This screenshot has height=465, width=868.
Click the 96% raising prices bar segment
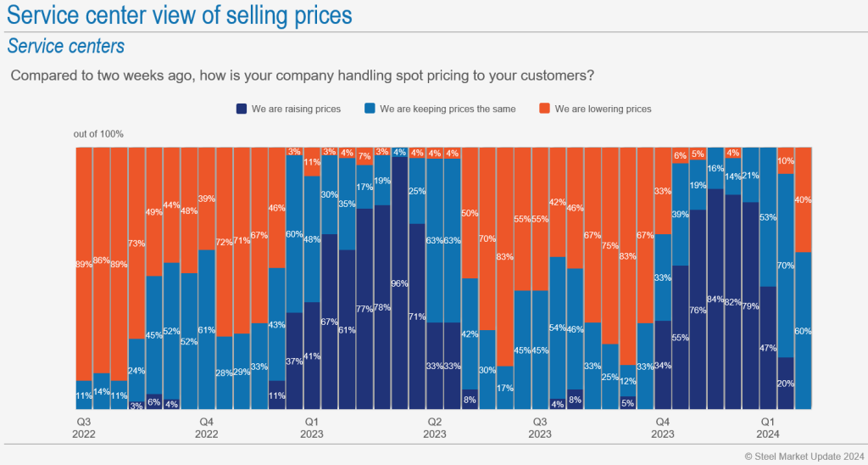tap(399, 283)
